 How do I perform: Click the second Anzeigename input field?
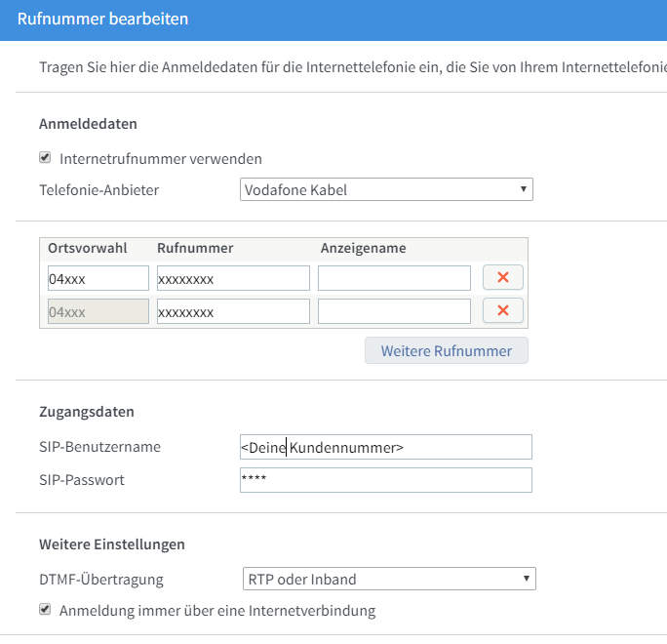coord(394,312)
